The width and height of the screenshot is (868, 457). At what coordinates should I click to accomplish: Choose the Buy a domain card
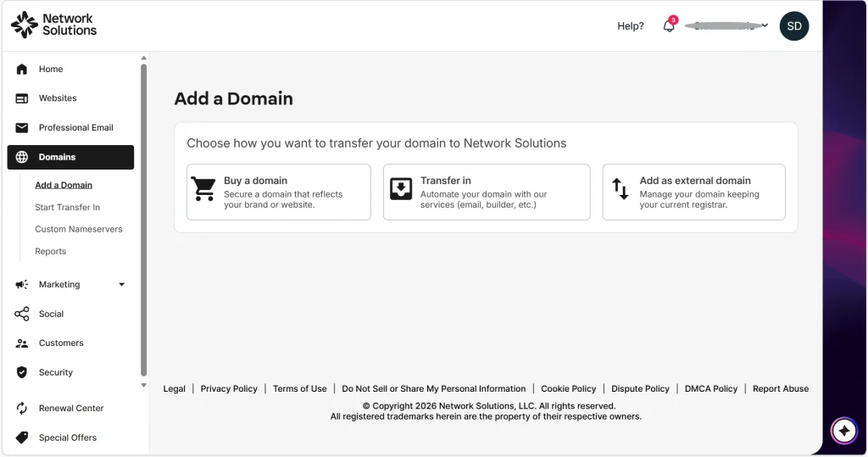[x=278, y=192]
